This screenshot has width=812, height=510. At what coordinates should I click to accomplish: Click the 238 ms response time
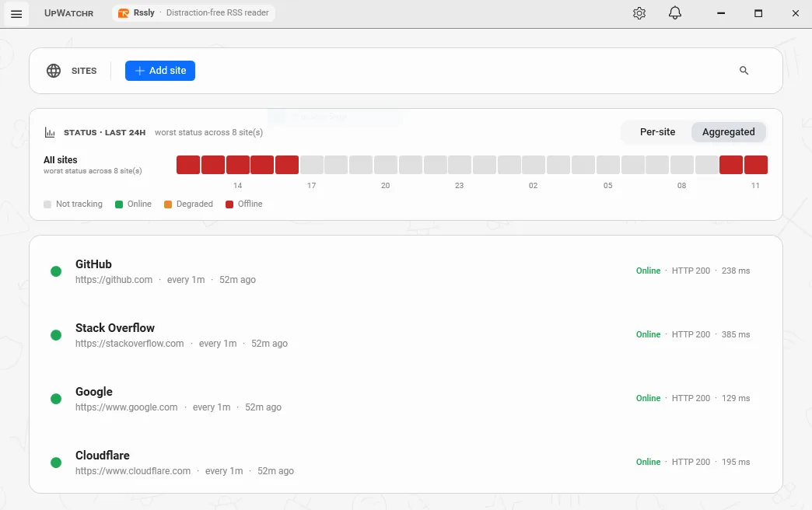pos(736,271)
